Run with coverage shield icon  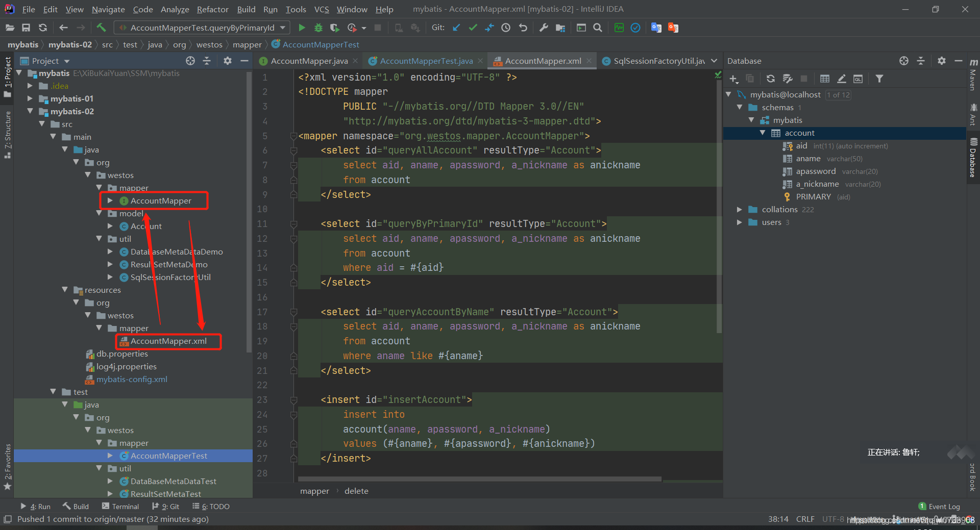coord(334,28)
